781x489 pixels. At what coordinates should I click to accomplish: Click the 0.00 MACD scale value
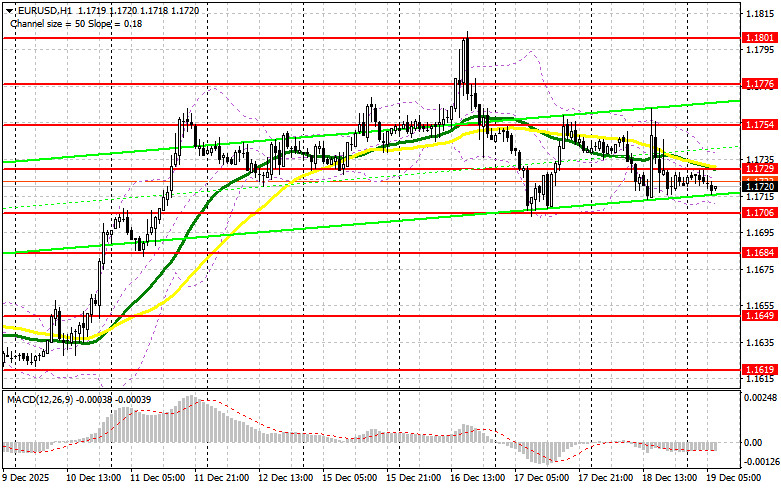[753, 442]
